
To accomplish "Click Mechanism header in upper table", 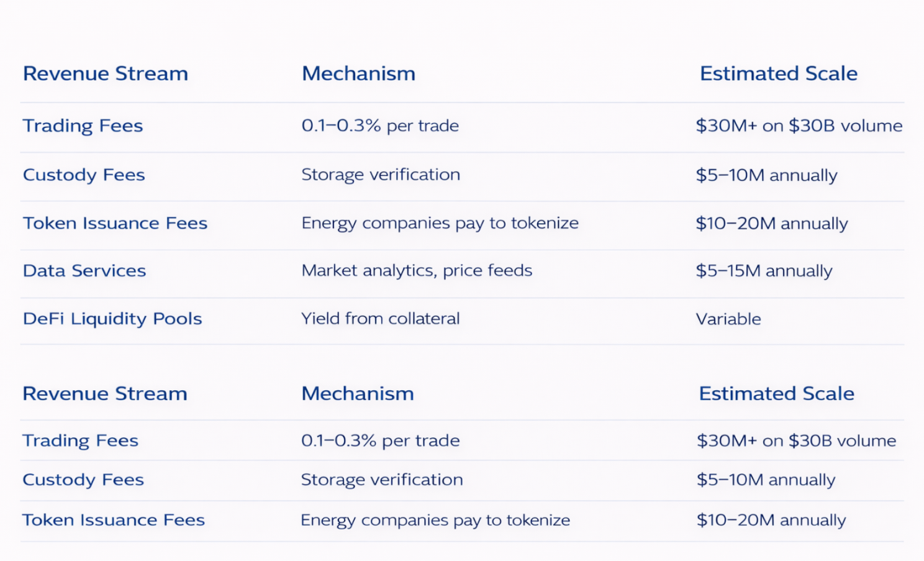I will click(358, 74).
